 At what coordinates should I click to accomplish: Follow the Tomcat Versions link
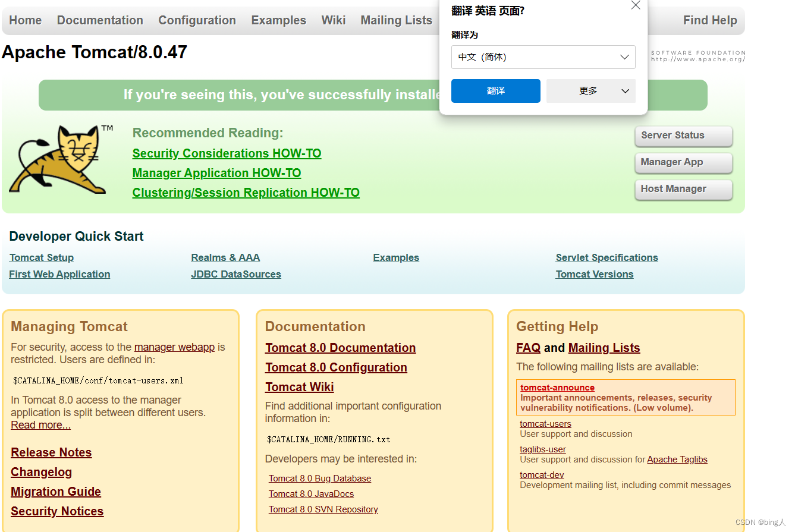595,274
